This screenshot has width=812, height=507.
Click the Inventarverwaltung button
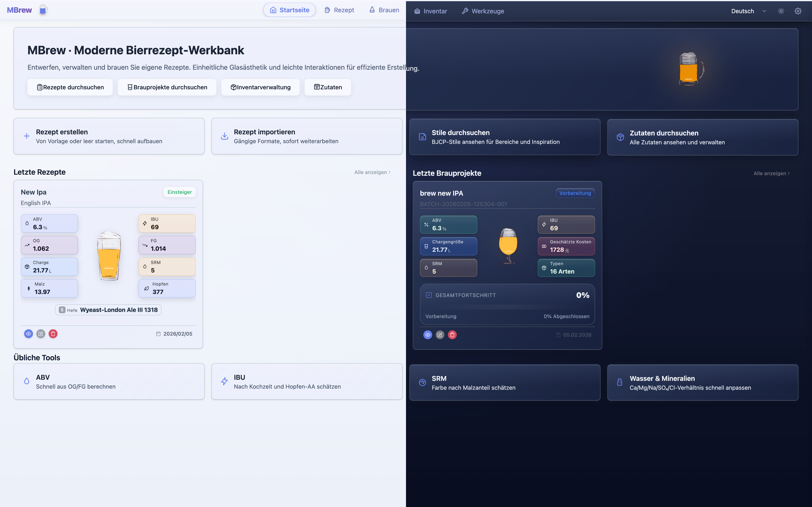point(261,87)
